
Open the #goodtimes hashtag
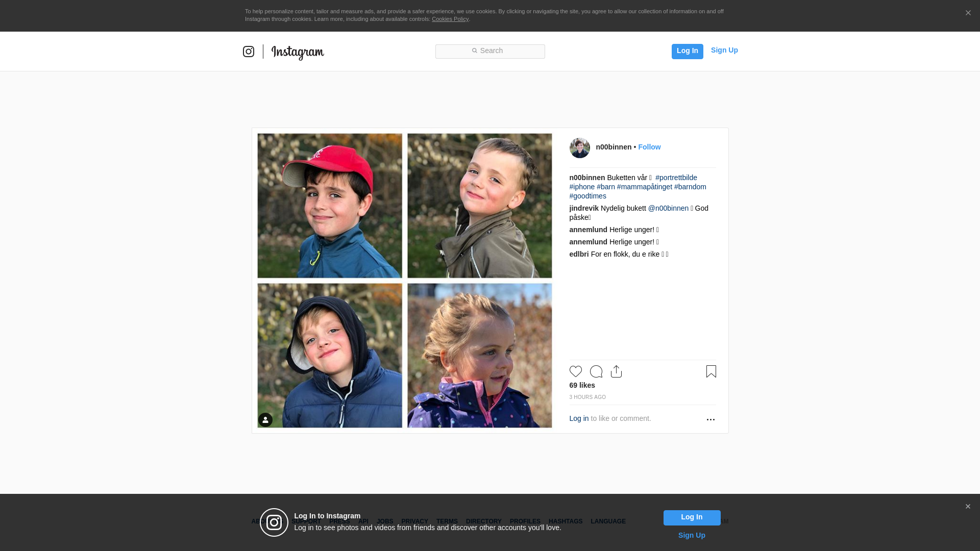coord(588,196)
